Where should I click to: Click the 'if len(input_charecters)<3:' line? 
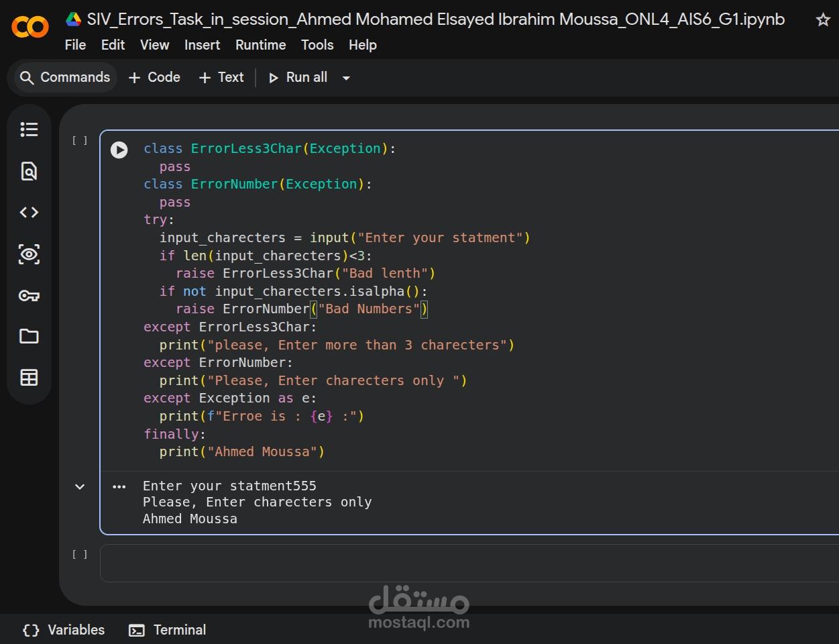click(x=266, y=256)
